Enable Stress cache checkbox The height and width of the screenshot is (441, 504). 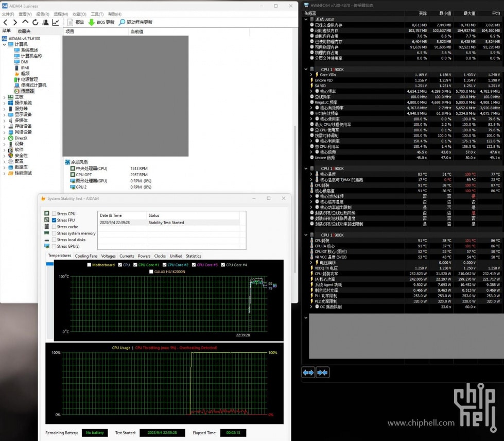(54, 227)
